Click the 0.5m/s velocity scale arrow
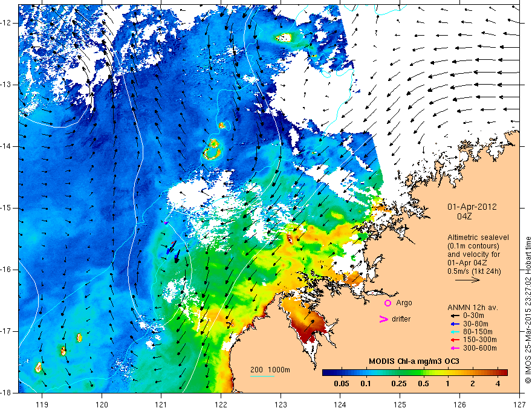Screen dimensions: 532x411 point(467,280)
